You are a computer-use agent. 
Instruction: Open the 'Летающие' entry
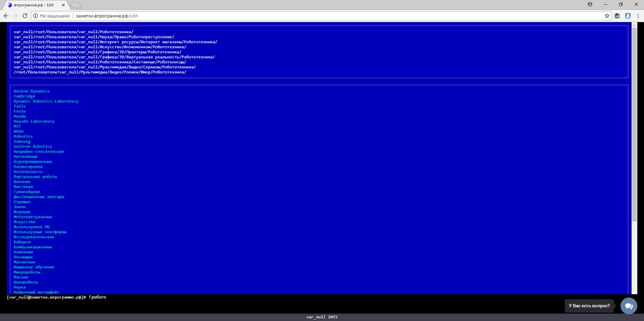[23, 258]
